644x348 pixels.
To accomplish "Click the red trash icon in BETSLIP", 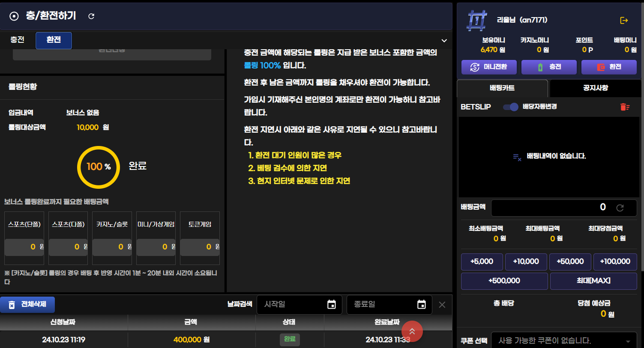I will [625, 107].
